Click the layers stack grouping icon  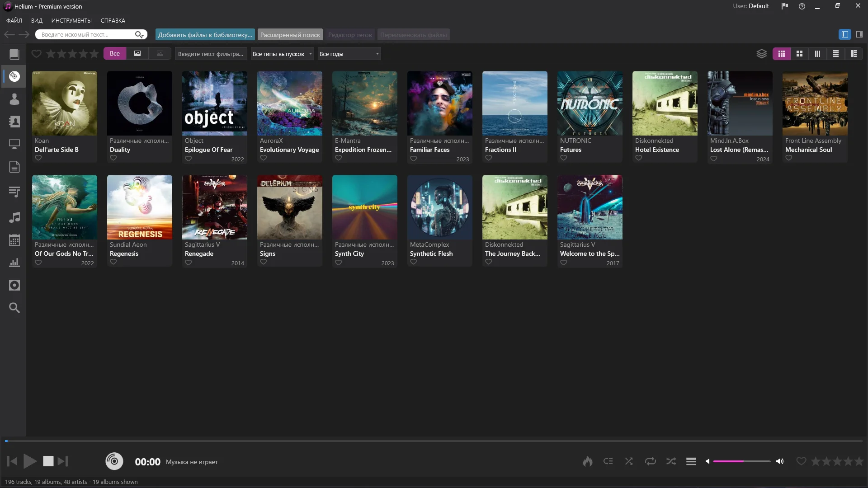[762, 54]
